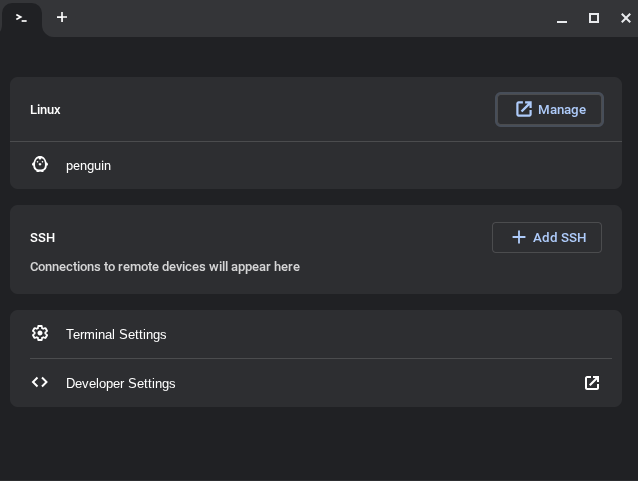Minimize the Terminal window

pyautogui.click(x=562, y=18)
